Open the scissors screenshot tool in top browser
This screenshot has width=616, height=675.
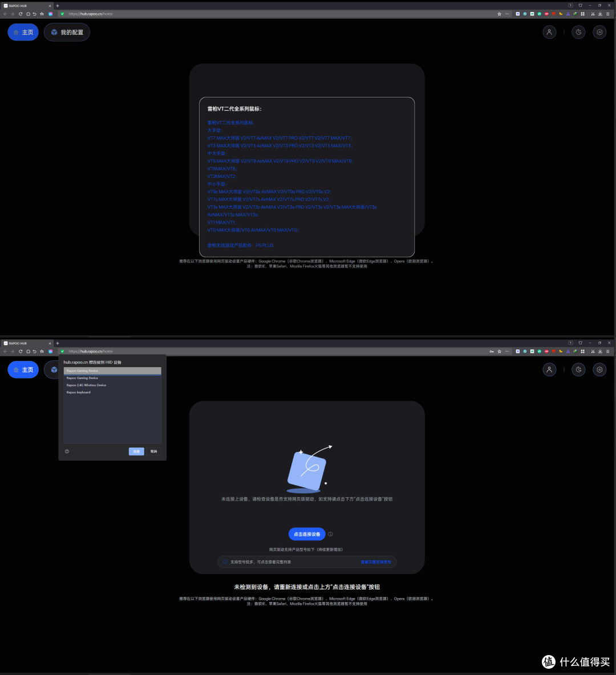593,14
